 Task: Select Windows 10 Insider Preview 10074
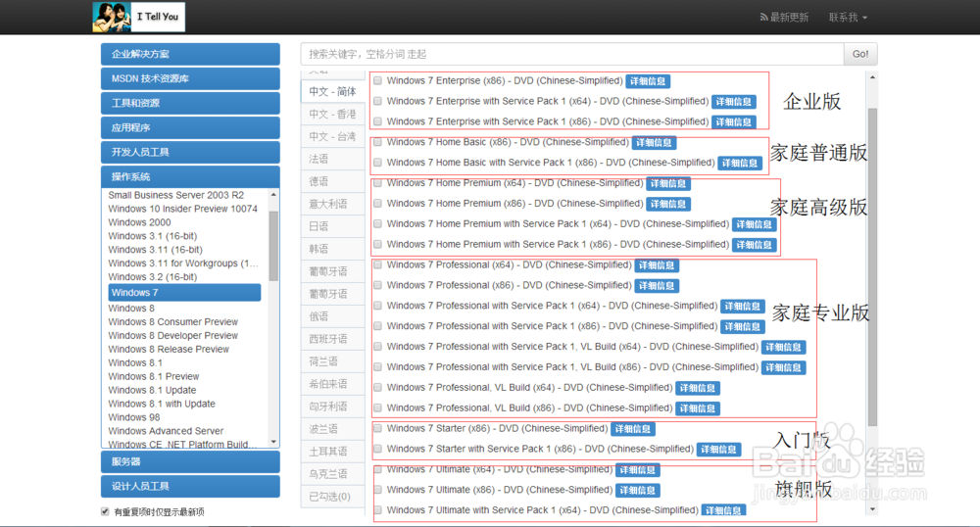[182, 209]
